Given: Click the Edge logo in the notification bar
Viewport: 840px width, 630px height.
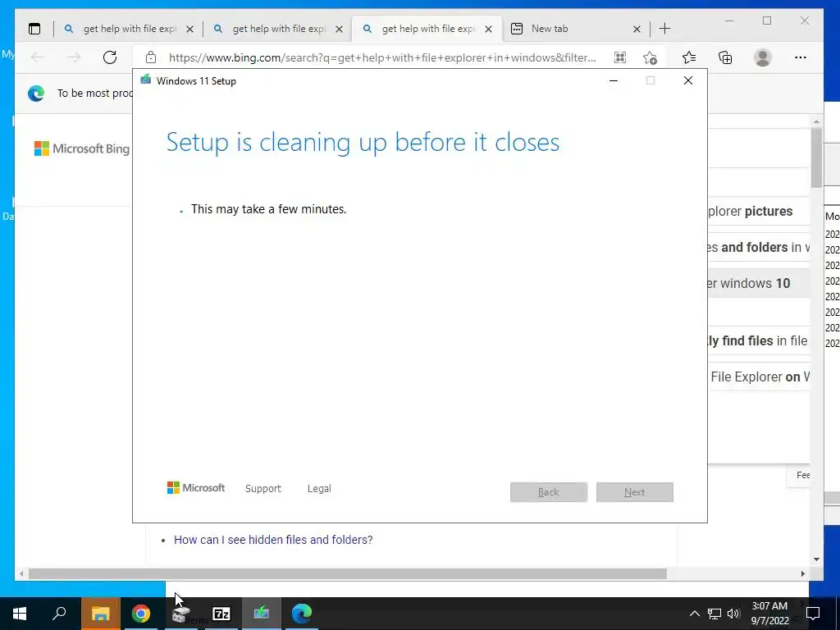Looking at the screenshot, I should [36, 94].
